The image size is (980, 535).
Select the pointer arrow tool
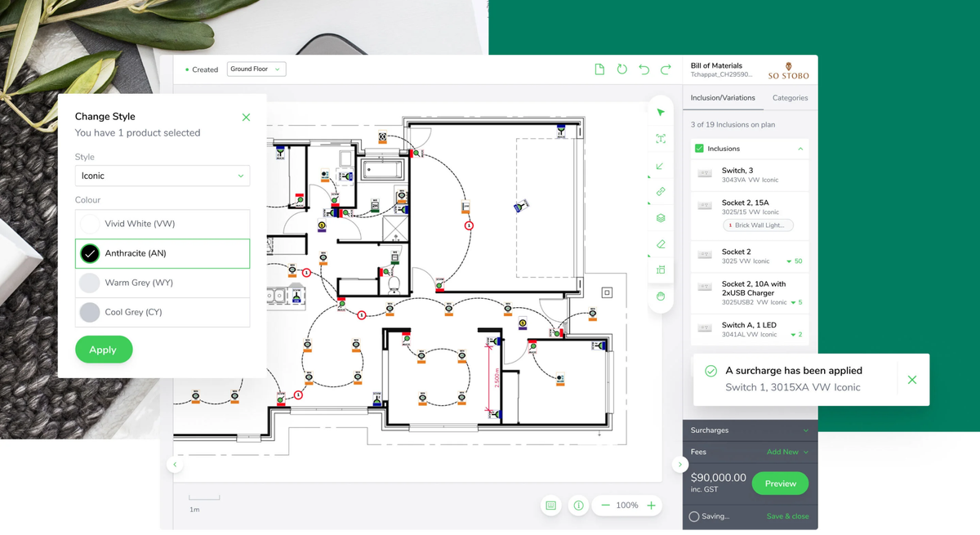661,113
